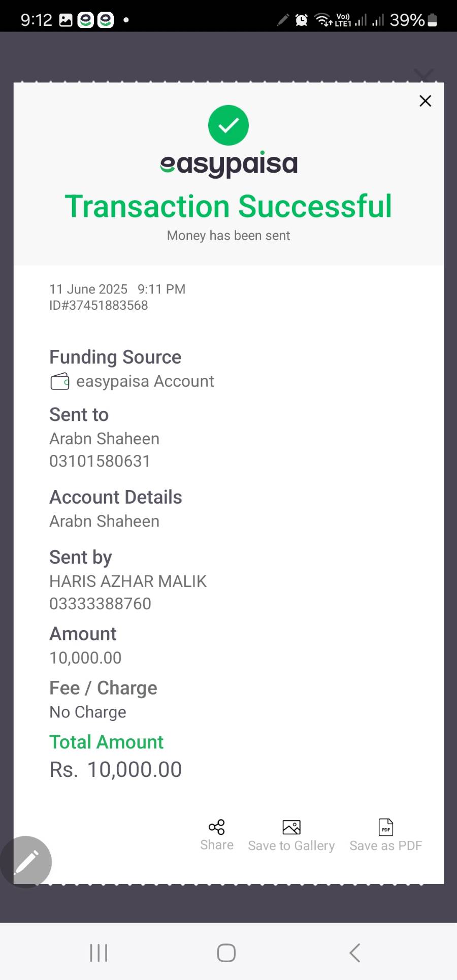Tap the Rs. 10,000.00 total amount
Image resolution: width=457 pixels, height=980 pixels.
(x=116, y=770)
